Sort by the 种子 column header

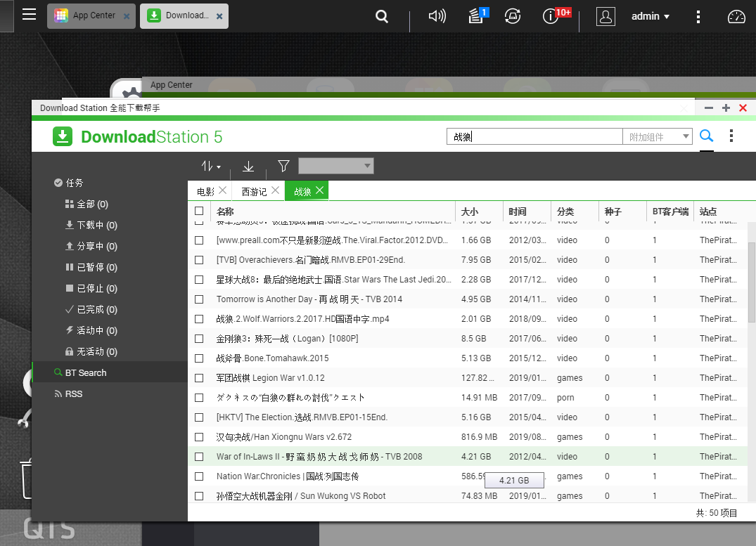[622, 211]
